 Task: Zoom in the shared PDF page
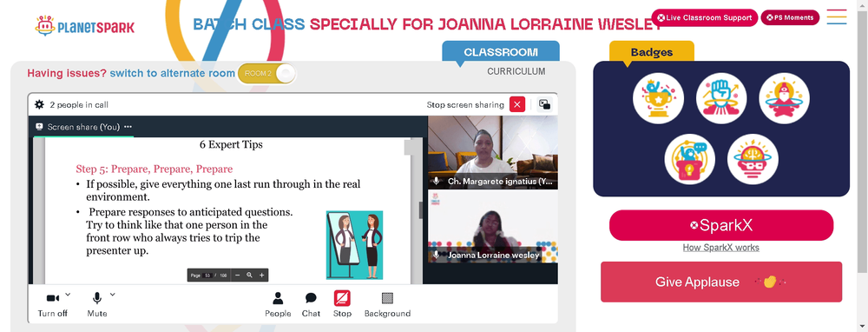point(262,275)
